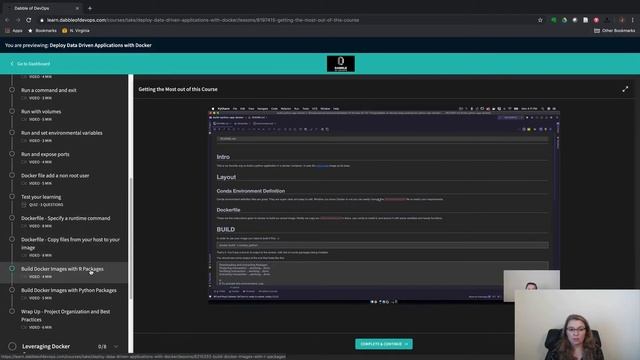The height and width of the screenshot is (360, 640).
Task: Open a new browser tab
Action: [x=90, y=8]
